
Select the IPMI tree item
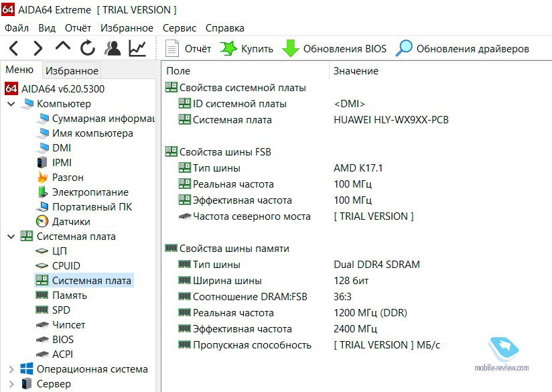pyautogui.click(x=54, y=163)
